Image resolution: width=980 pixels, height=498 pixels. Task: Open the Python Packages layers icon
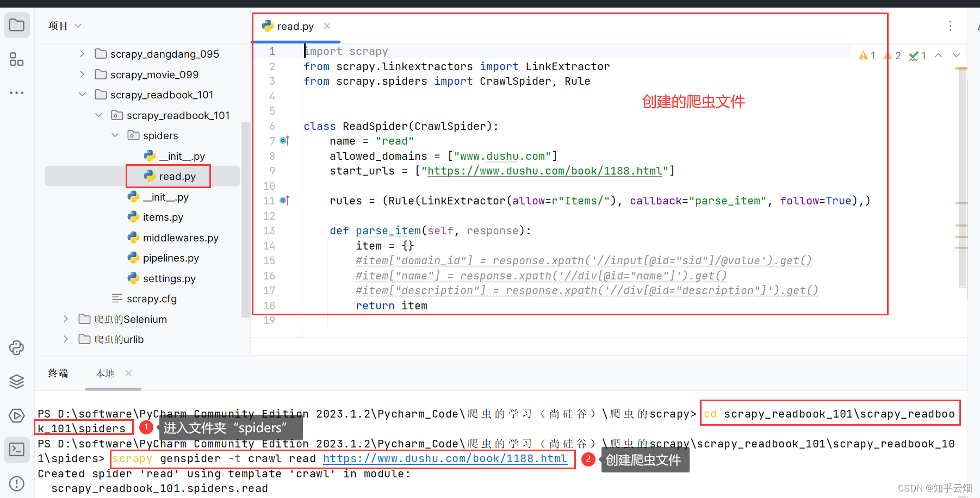(x=17, y=382)
